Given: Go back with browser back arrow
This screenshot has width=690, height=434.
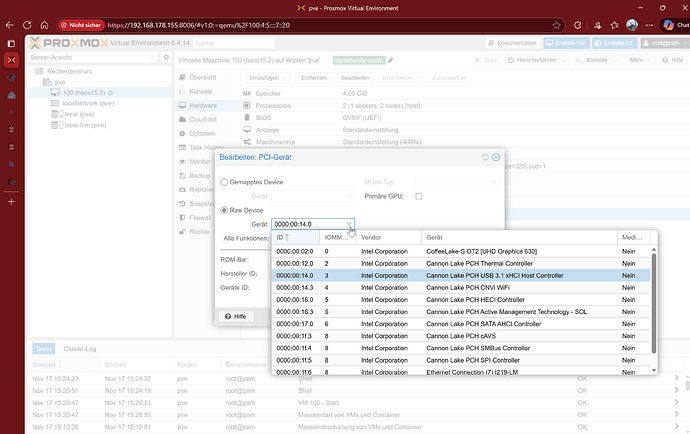Looking at the screenshot, I should (9, 25).
